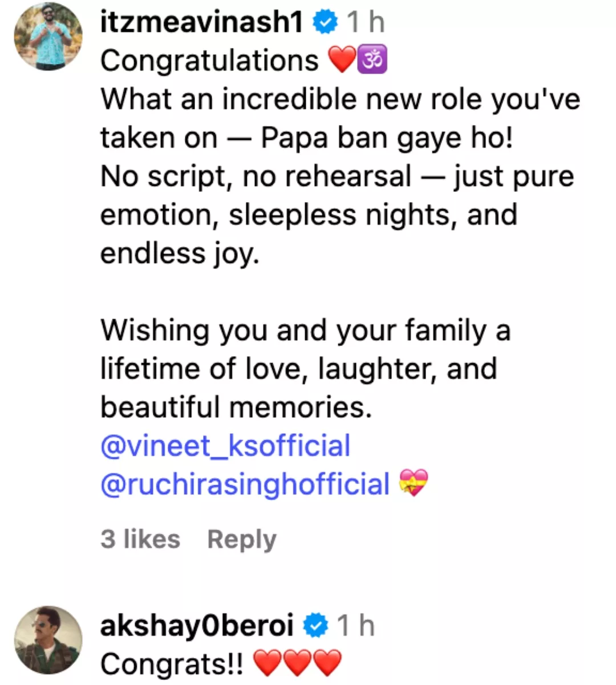Reply to itzmeavinash1's comment

[x=242, y=539]
